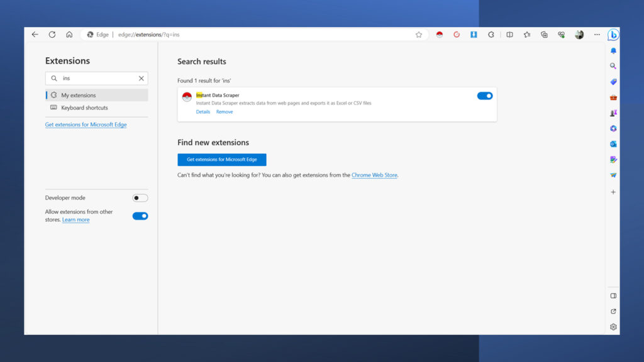
Task: Open the Outlook icon in the sidebar
Action: (x=613, y=144)
